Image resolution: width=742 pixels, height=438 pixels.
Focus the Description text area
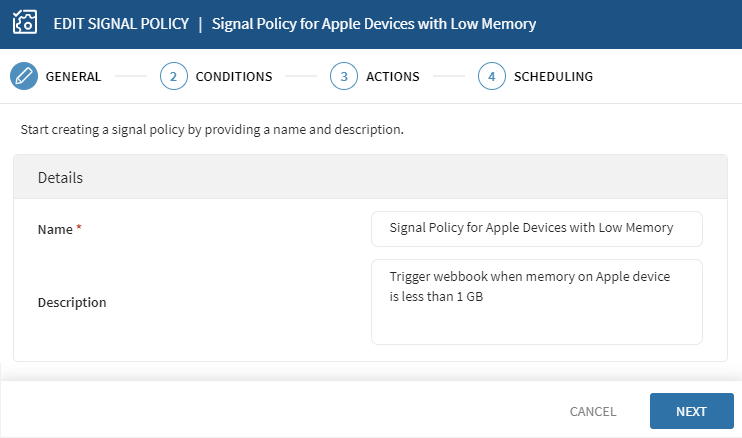tap(536, 301)
